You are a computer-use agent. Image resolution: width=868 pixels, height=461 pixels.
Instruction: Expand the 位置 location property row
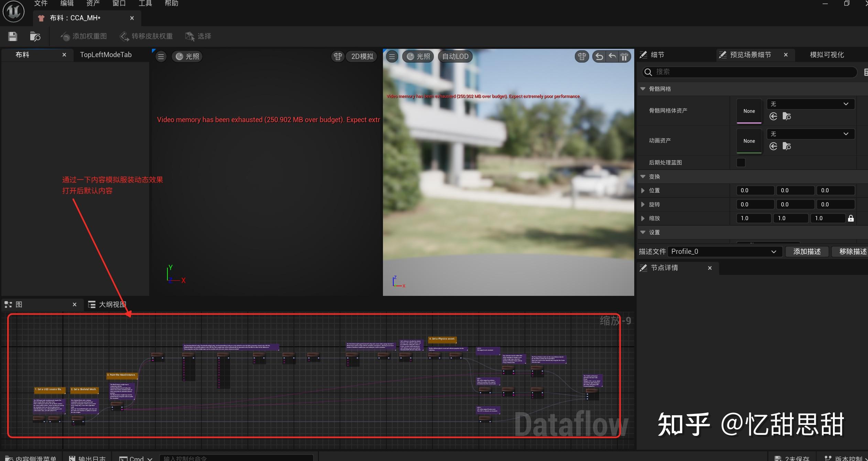[643, 190]
